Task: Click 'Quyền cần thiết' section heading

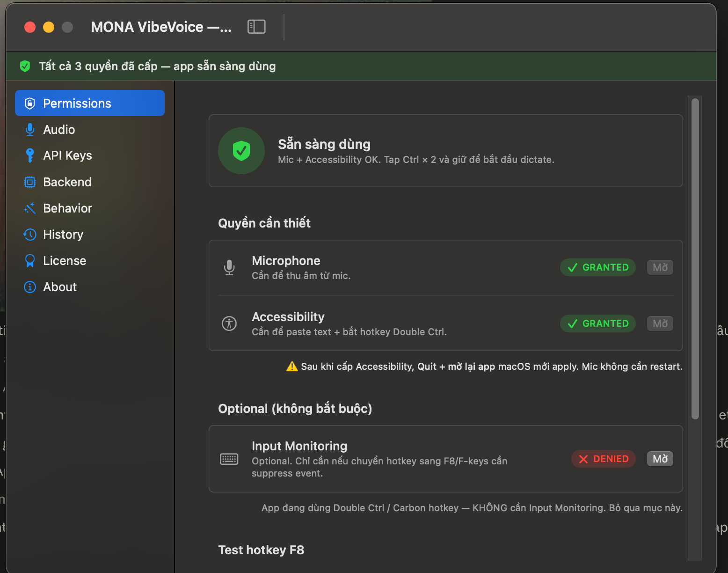Action: pos(264,223)
